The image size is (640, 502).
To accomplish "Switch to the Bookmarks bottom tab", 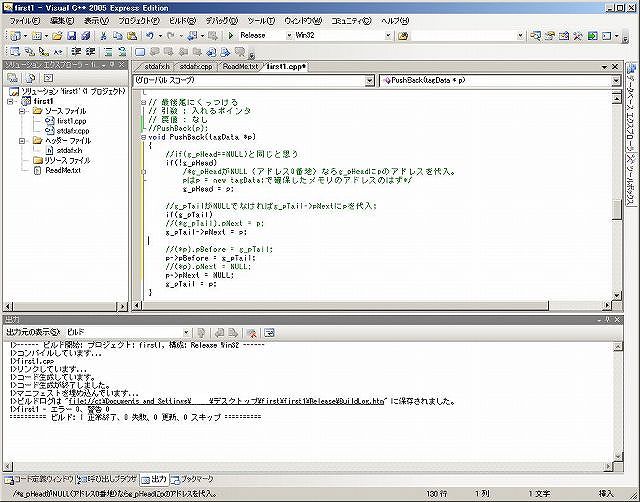I will tap(192, 479).
